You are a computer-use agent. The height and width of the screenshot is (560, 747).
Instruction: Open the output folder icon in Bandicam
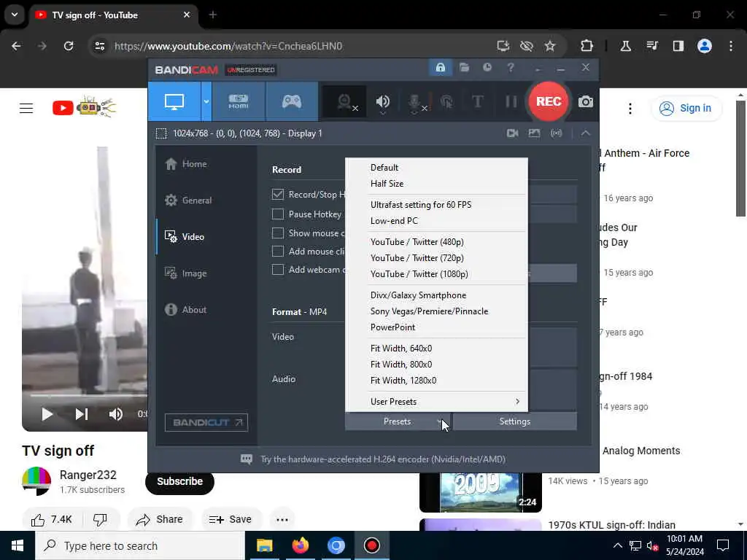[x=464, y=68]
